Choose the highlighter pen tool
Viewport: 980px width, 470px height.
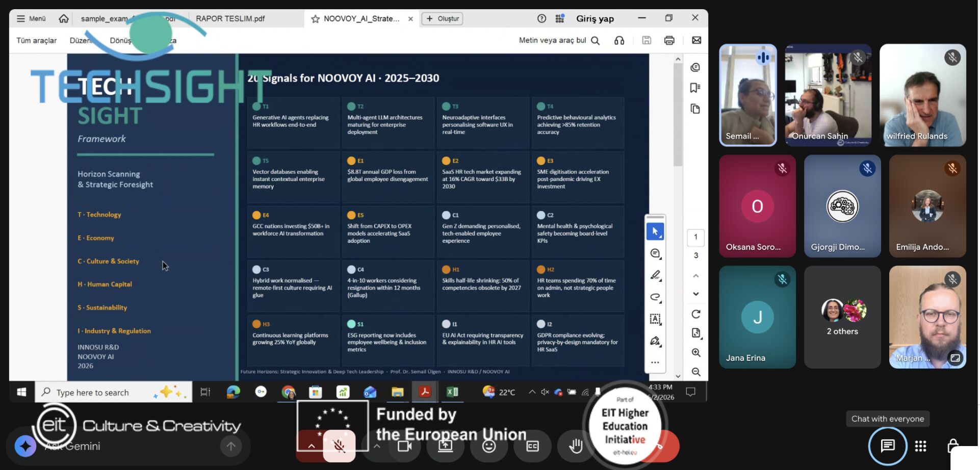pos(655,275)
